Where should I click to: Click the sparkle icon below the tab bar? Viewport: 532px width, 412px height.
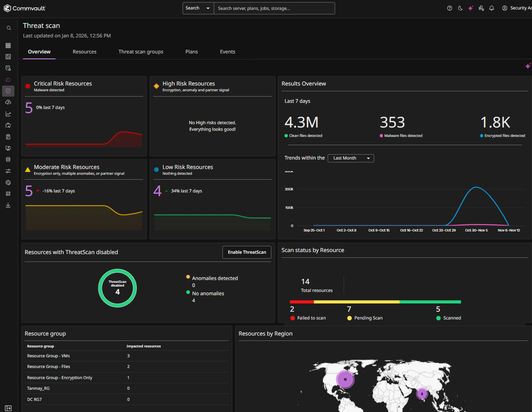point(528,66)
